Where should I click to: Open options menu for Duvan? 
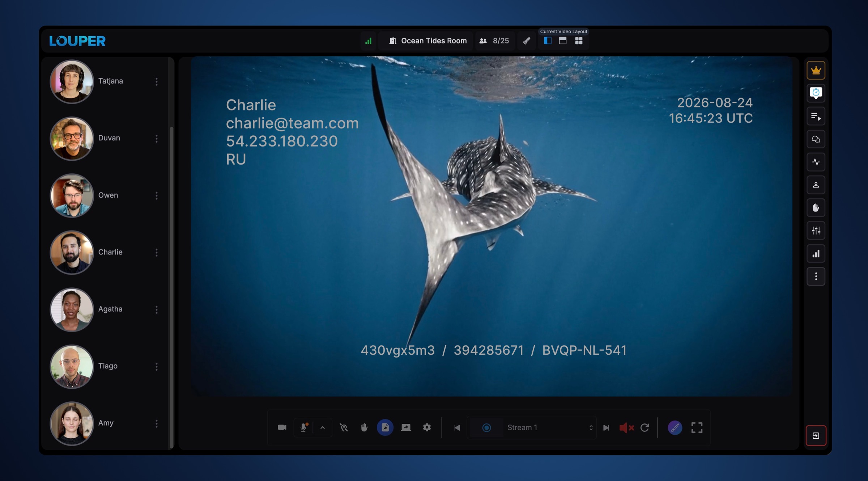pyautogui.click(x=157, y=139)
